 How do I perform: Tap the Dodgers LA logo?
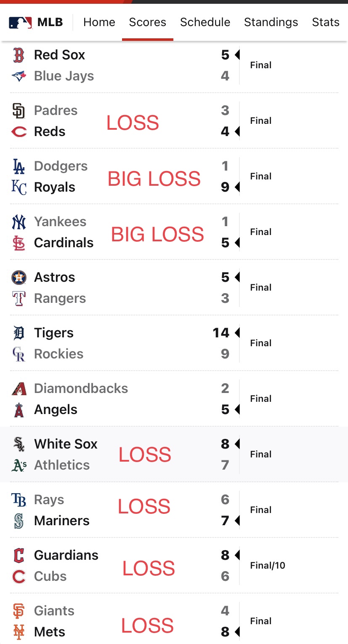click(x=19, y=166)
